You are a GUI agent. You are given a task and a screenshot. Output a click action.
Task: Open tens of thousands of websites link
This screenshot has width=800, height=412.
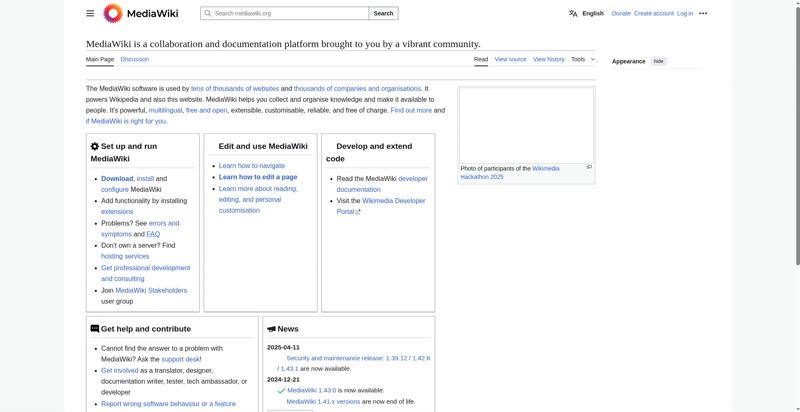[235, 89]
